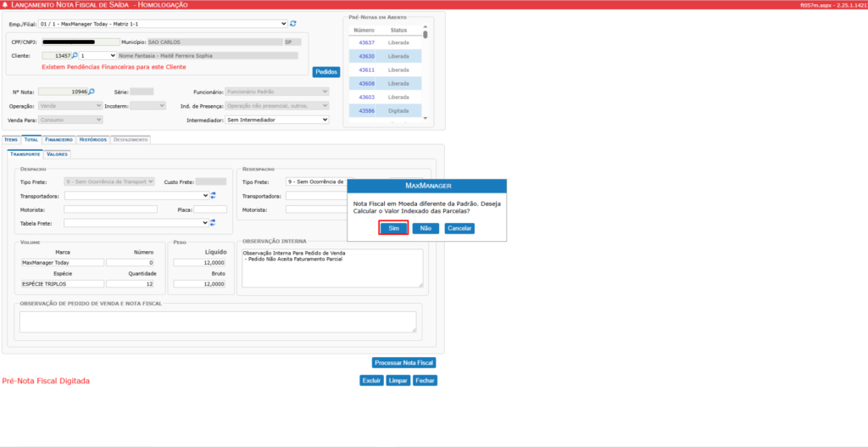Expand the Intermediador dropdown

[x=276, y=120]
